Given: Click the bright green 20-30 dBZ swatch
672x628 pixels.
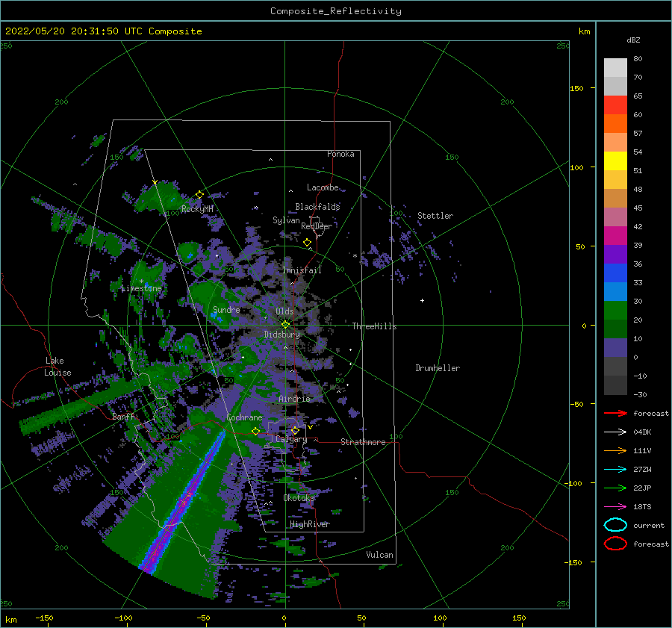Looking at the screenshot, I should [615, 311].
